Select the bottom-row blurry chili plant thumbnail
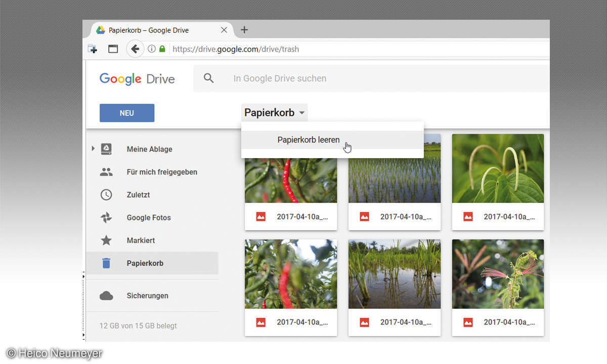Viewport: 607px width, 364px height. pos(291,274)
